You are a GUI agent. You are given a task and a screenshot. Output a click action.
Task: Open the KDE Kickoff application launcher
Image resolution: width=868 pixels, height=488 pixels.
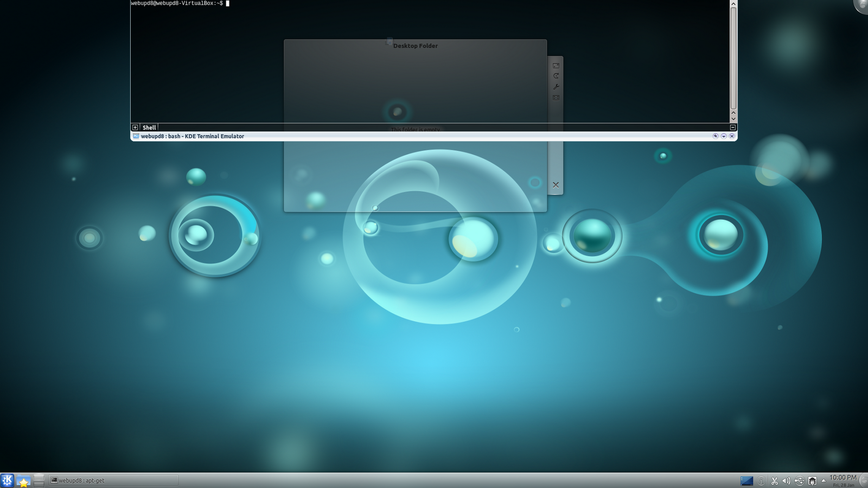tap(7, 480)
